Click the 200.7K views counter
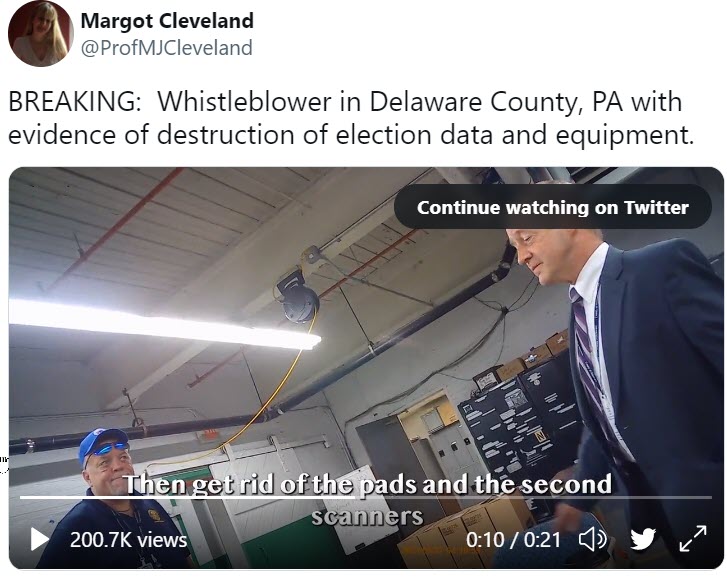The width and height of the screenshot is (727, 577). coord(128,540)
